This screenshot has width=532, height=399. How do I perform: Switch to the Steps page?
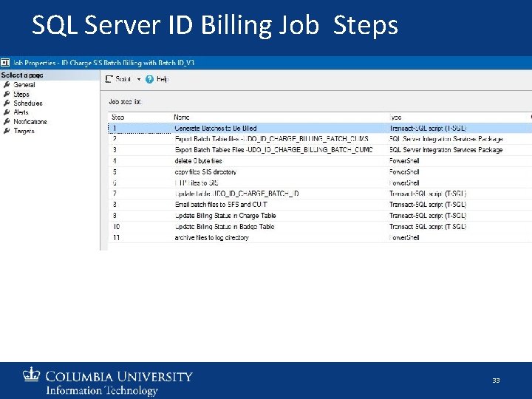pos(21,94)
